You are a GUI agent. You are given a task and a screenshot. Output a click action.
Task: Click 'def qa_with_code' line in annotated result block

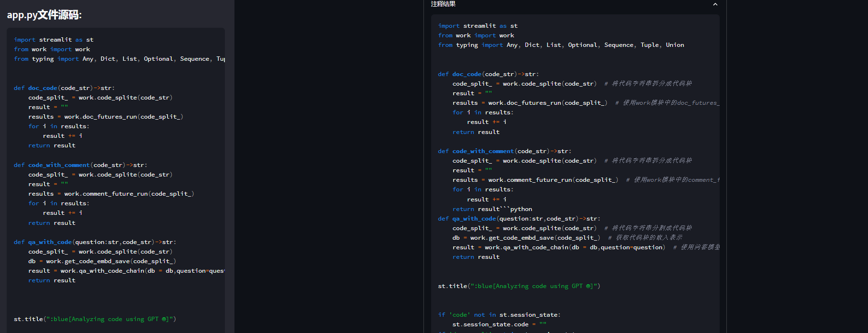tap(519, 219)
